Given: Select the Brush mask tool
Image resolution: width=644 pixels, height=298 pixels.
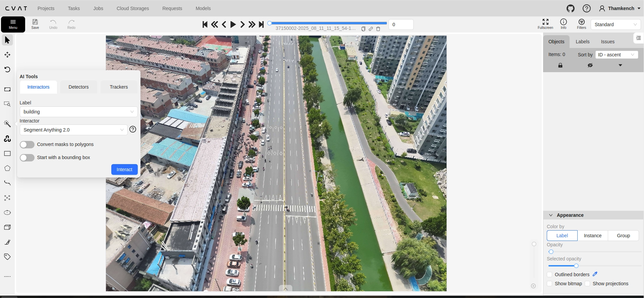Looking at the screenshot, I should [x=7, y=242].
